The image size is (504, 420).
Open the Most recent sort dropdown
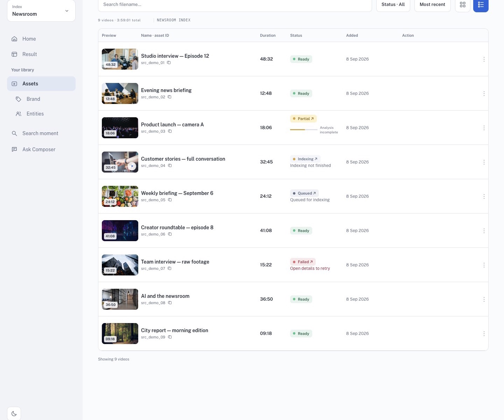[x=432, y=5]
